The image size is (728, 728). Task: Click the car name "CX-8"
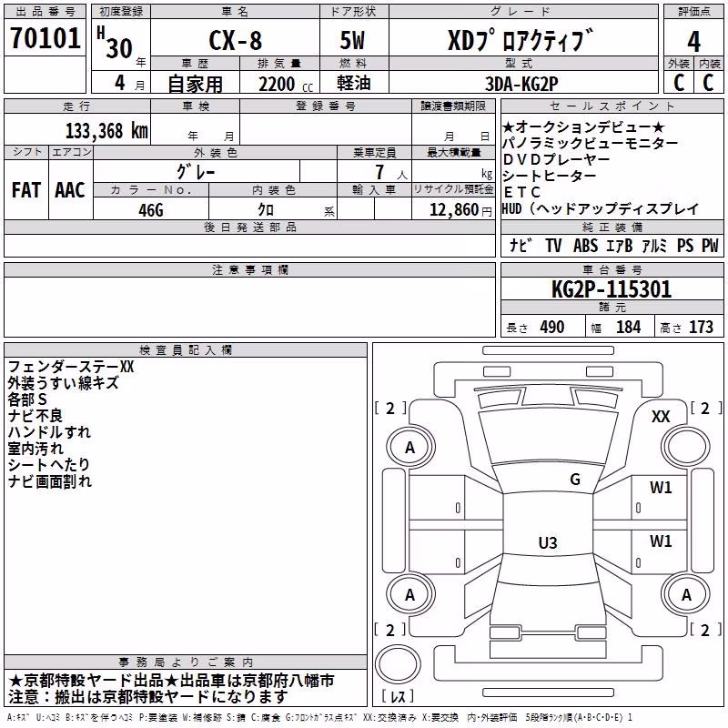[x=236, y=40]
